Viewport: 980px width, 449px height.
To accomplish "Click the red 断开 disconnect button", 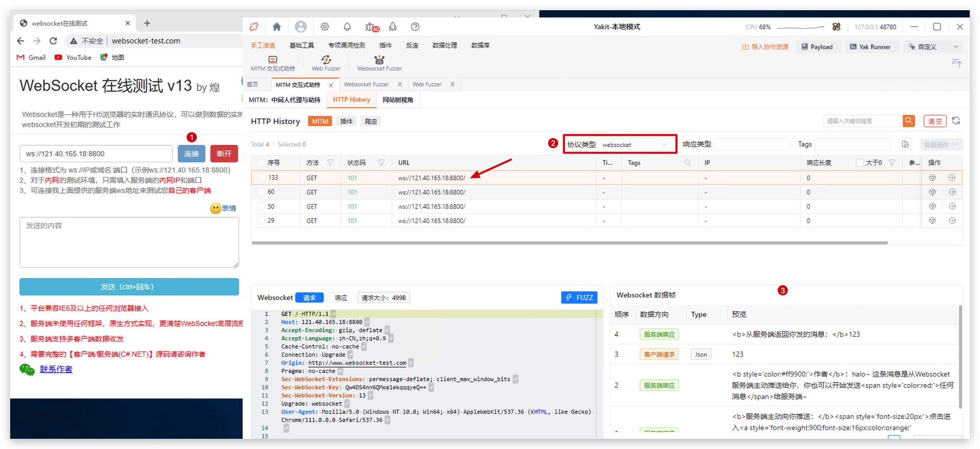I will (x=224, y=154).
